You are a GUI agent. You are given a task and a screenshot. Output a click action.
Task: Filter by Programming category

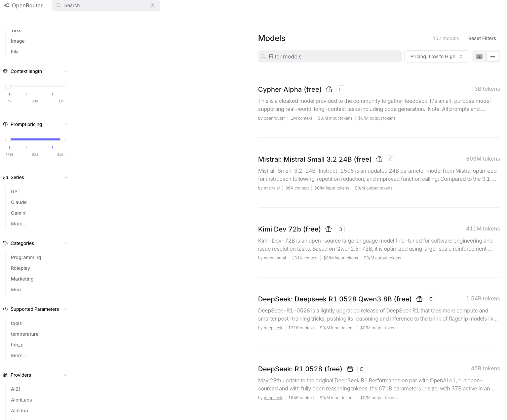coord(26,257)
